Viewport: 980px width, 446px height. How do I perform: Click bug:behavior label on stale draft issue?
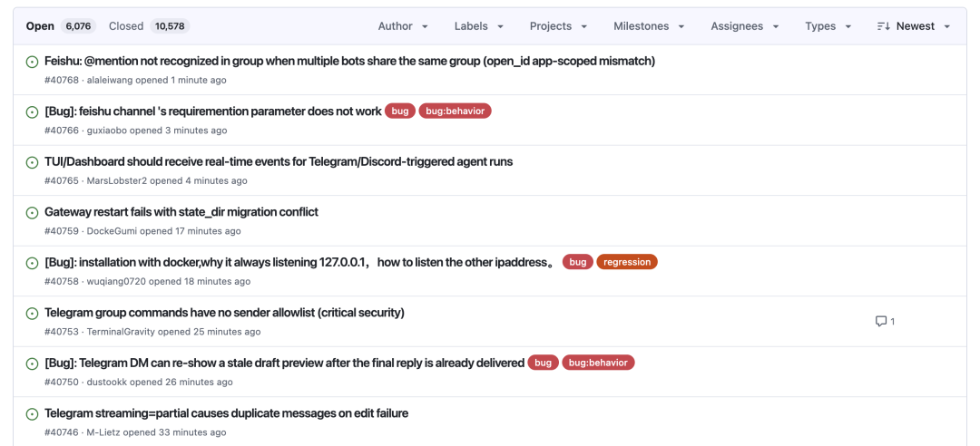(598, 363)
